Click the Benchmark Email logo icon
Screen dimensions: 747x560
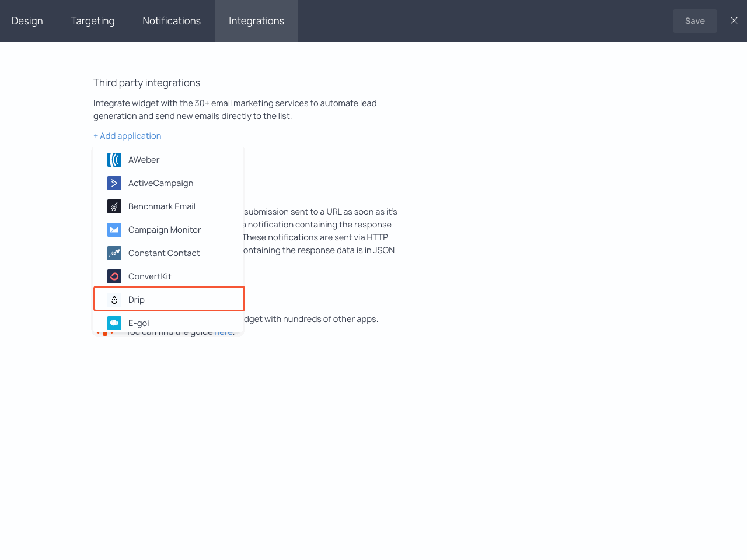click(x=114, y=206)
